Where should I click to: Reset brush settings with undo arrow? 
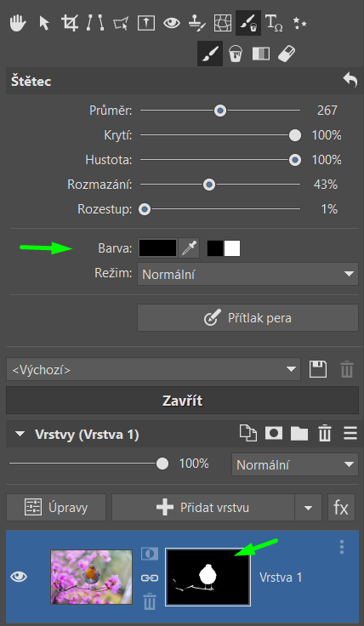click(350, 81)
